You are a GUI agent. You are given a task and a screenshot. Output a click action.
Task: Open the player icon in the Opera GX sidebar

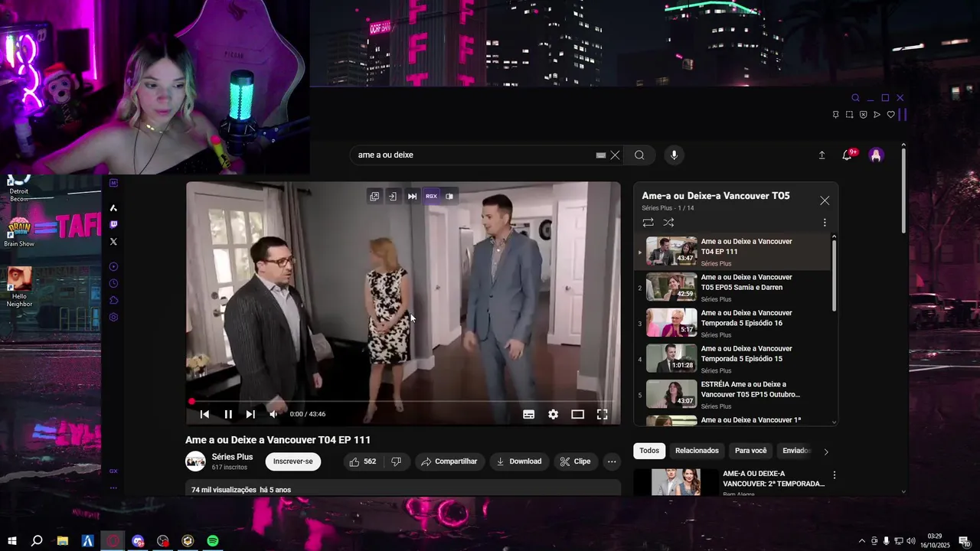coord(113,266)
